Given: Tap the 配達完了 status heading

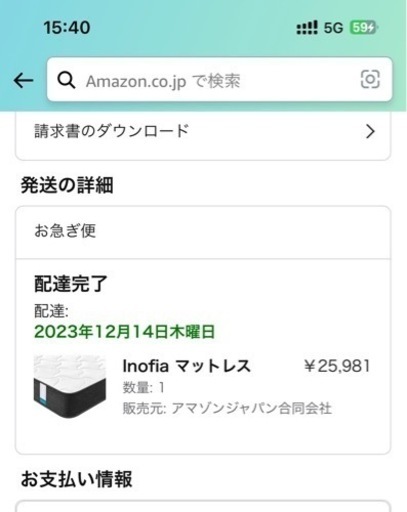Looking at the screenshot, I should (71, 284).
